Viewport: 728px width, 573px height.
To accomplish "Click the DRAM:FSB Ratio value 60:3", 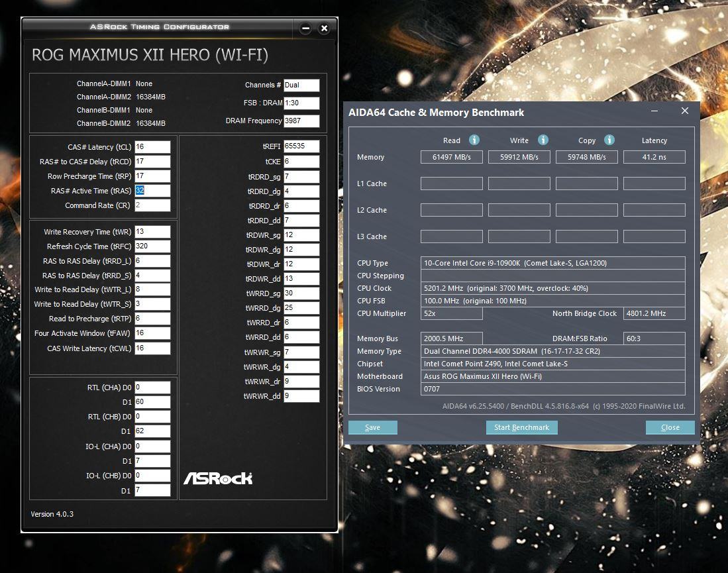I will pyautogui.click(x=654, y=339).
